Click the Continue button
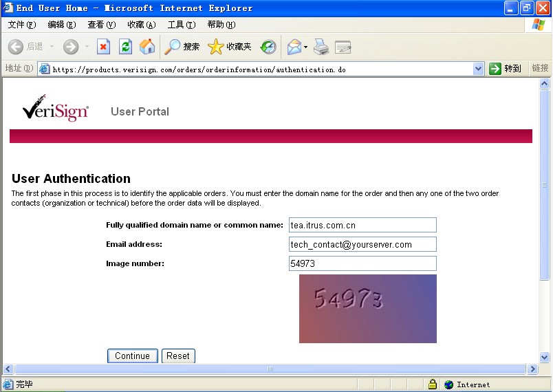Screen dimensions: 553x392 coord(132,356)
